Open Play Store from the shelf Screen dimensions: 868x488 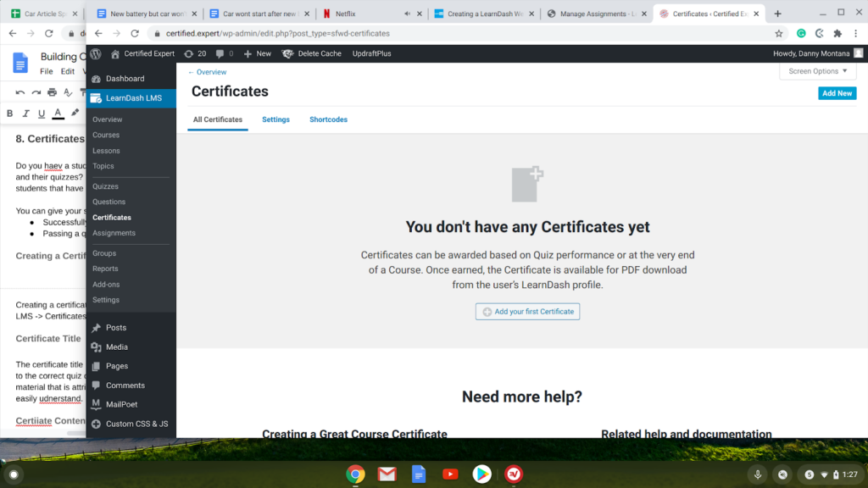coord(481,474)
